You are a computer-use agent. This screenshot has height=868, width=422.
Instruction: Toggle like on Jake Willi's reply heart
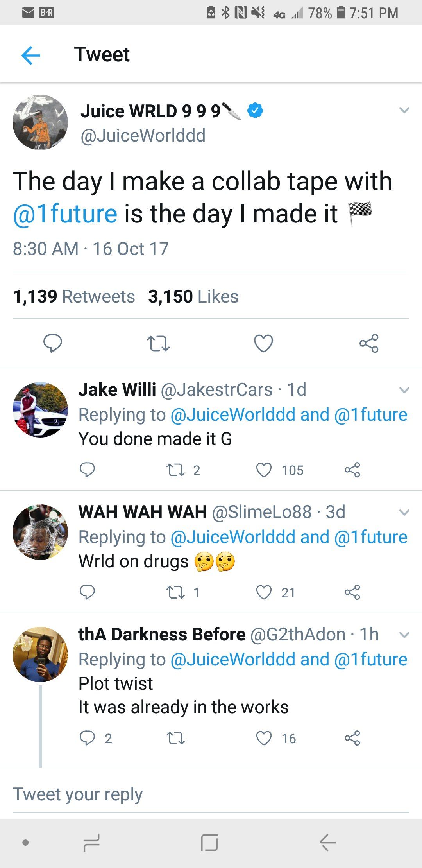tap(264, 470)
